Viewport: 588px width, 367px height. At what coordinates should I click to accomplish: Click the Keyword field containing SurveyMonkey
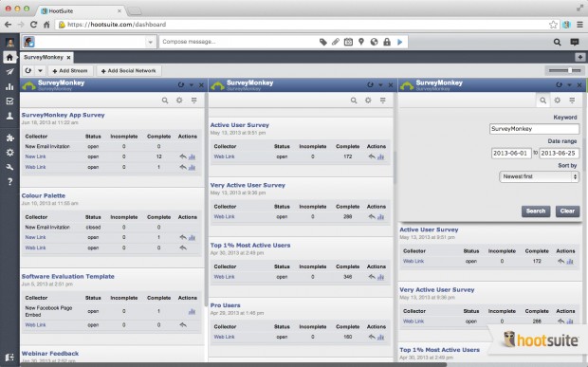pyautogui.click(x=534, y=129)
